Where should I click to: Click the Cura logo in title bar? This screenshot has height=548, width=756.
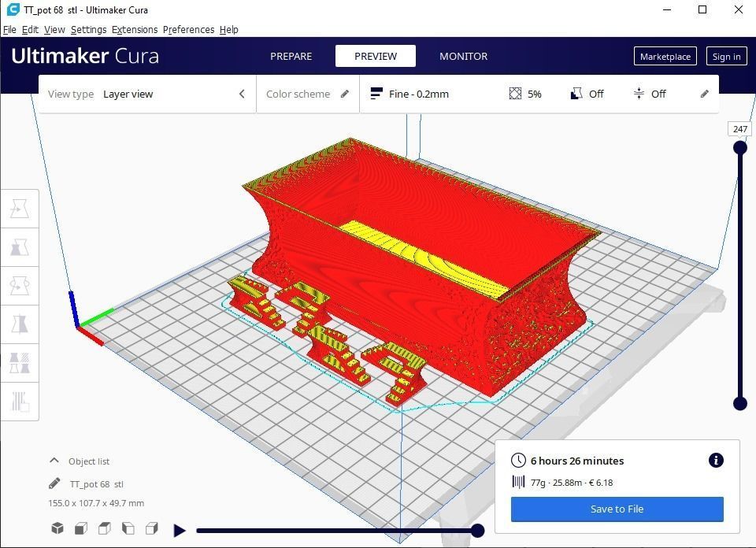click(x=13, y=9)
